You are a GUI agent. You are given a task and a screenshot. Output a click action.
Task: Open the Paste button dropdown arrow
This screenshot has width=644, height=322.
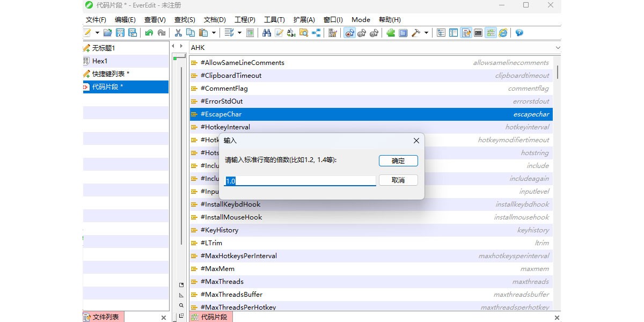tap(214, 33)
